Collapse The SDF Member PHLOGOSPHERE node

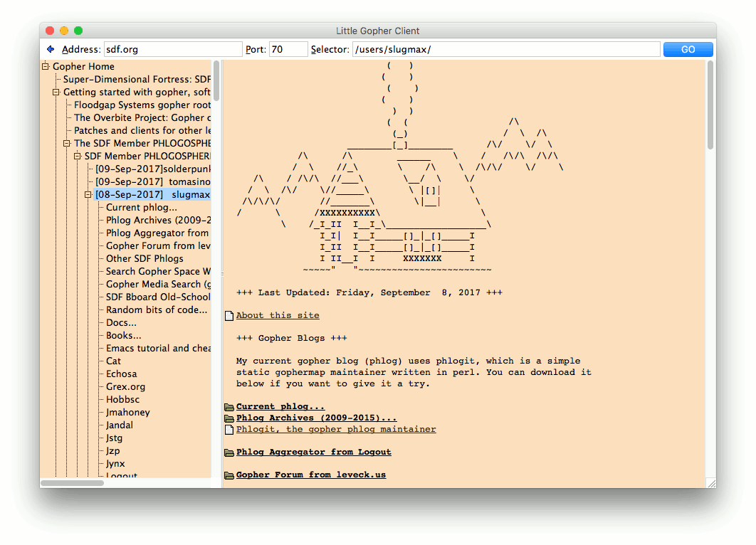pyautogui.click(x=67, y=144)
